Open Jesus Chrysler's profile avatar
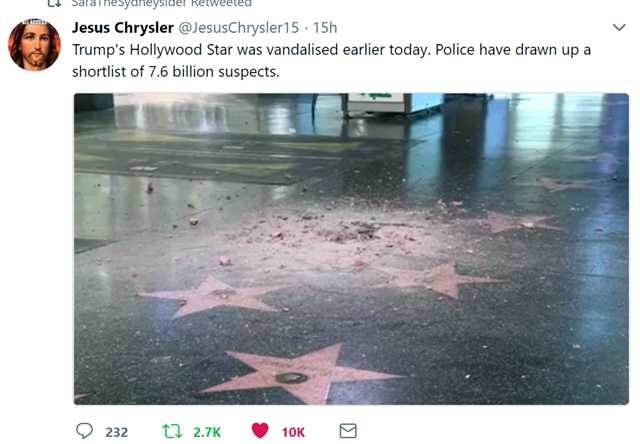 [34, 44]
